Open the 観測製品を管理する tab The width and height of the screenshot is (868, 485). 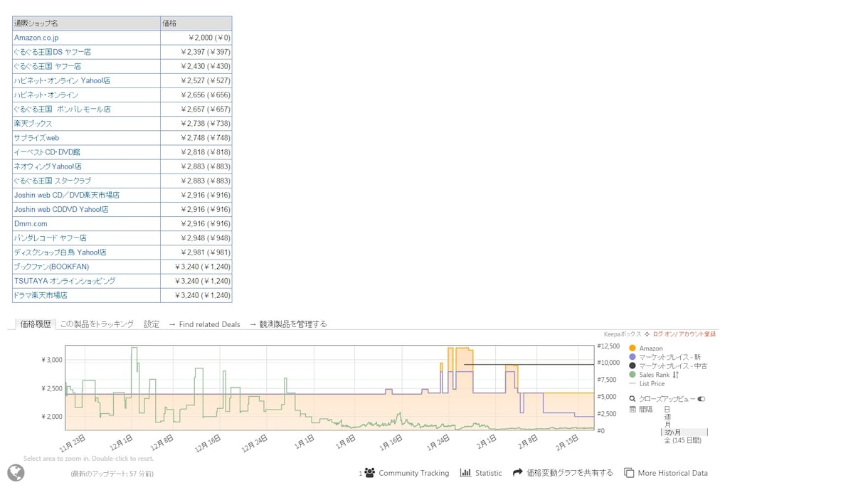(x=288, y=324)
